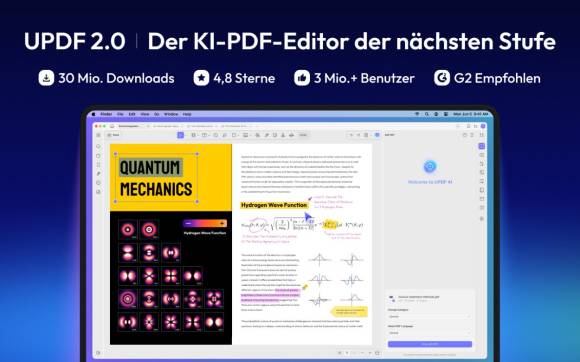Select the highlighted purple tool in top toolbar
This screenshot has width=580, height=362.
coord(181,135)
